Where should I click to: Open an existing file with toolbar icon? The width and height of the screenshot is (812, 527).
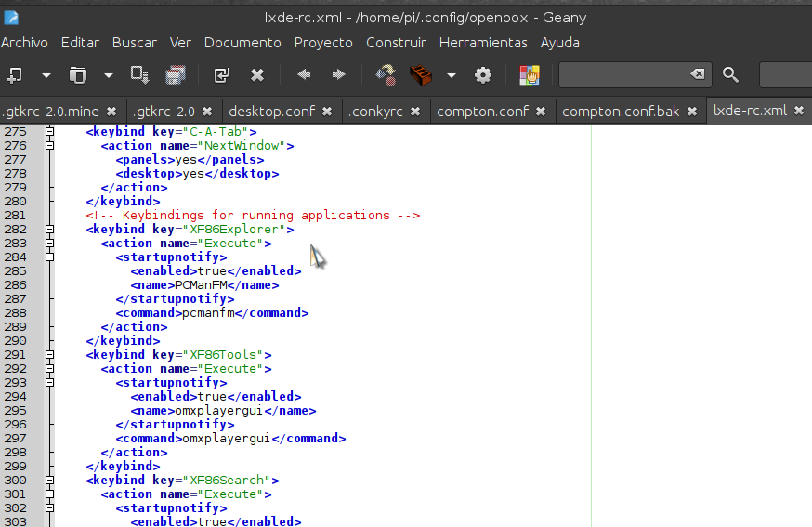tap(78, 75)
